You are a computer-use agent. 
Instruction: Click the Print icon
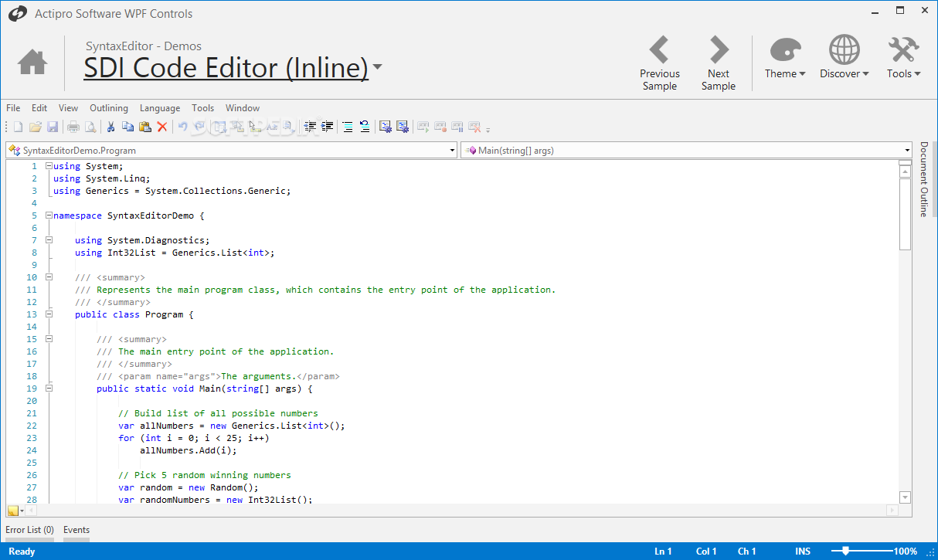[x=73, y=127]
